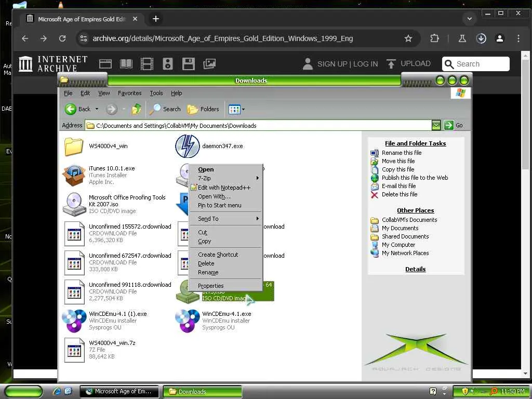Viewport: 532px width, 399px height.
Task: Select the iTunes 10.0.1.exe installer icon
Action: (x=74, y=175)
